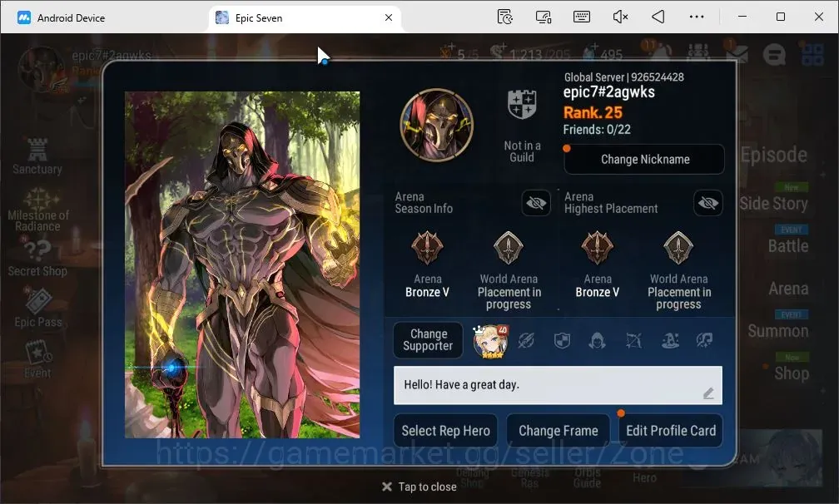Screen dimensions: 839x504
Task: Select the Ranger bow supporter slot
Action: coord(633,340)
